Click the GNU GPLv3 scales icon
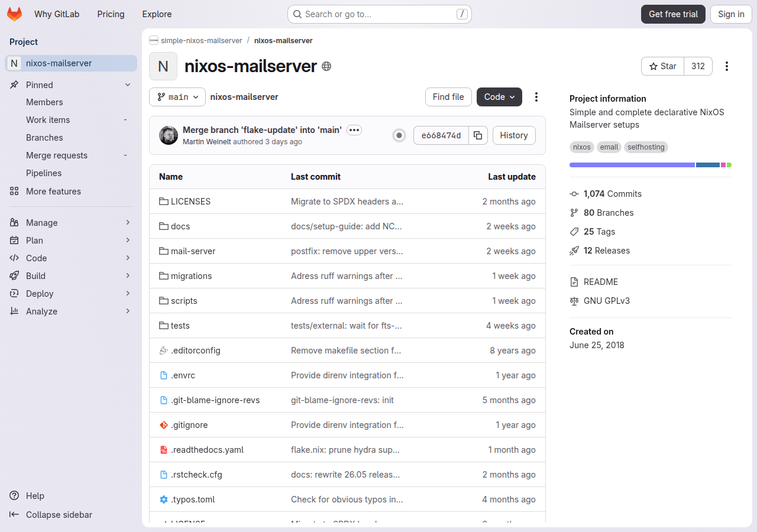The image size is (757, 532). (574, 301)
